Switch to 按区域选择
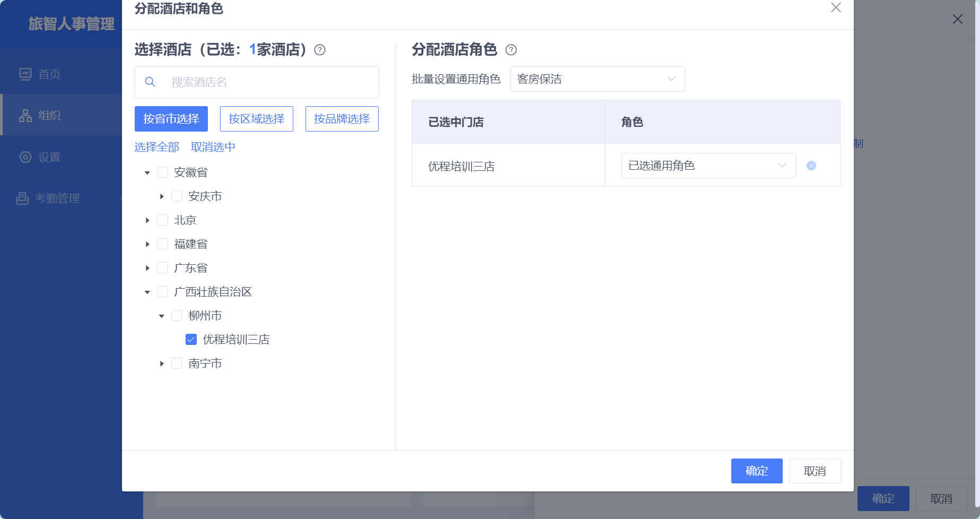Viewport: 980px width, 519px height. point(257,119)
